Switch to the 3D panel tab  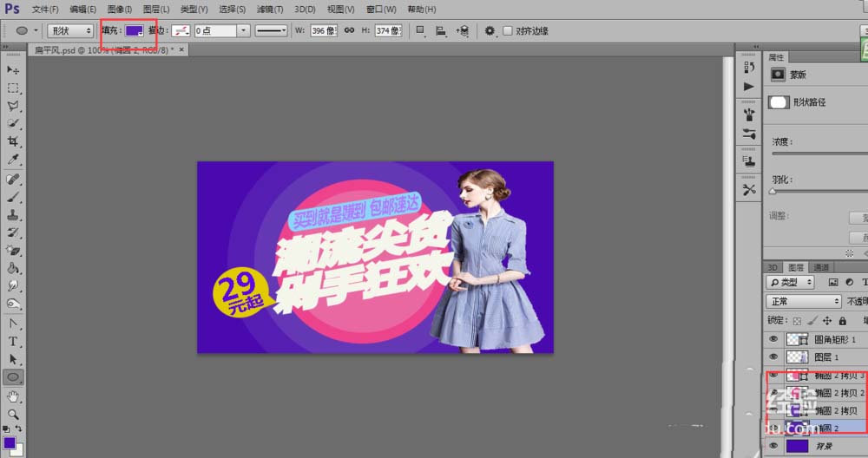(773, 268)
